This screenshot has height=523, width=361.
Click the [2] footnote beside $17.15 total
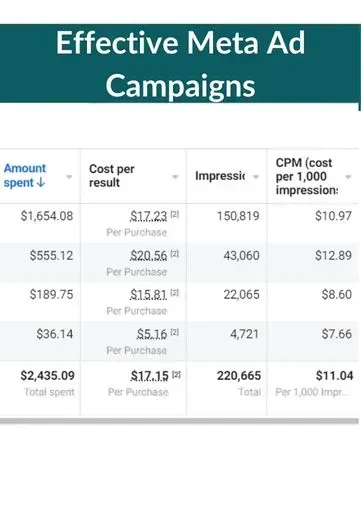[176, 375]
